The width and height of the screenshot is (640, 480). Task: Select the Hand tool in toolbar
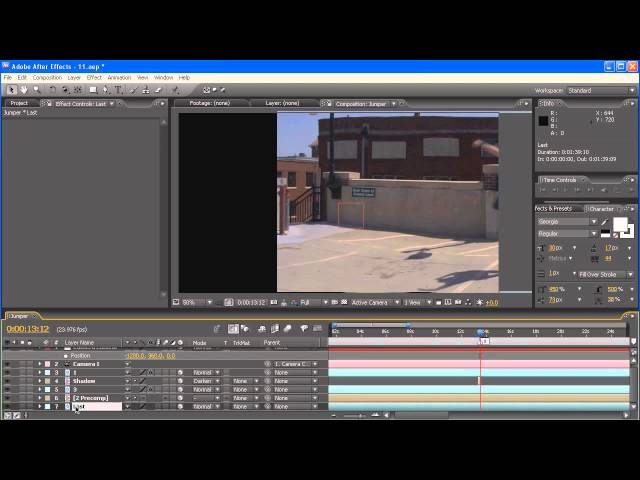pyautogui.click(x=24, y=90)
